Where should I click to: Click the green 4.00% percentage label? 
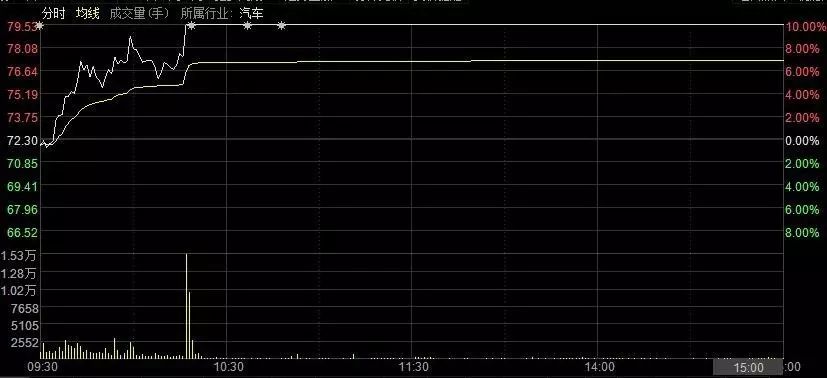[803, 187]
